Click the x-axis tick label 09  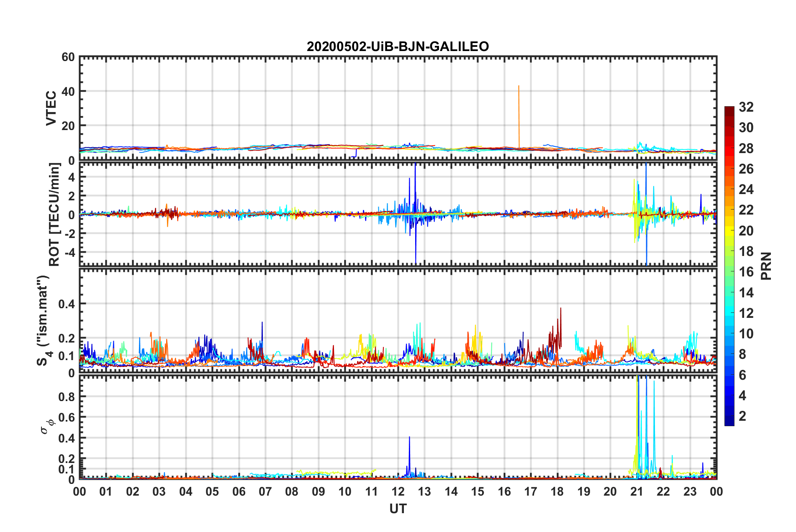[318, 491]
